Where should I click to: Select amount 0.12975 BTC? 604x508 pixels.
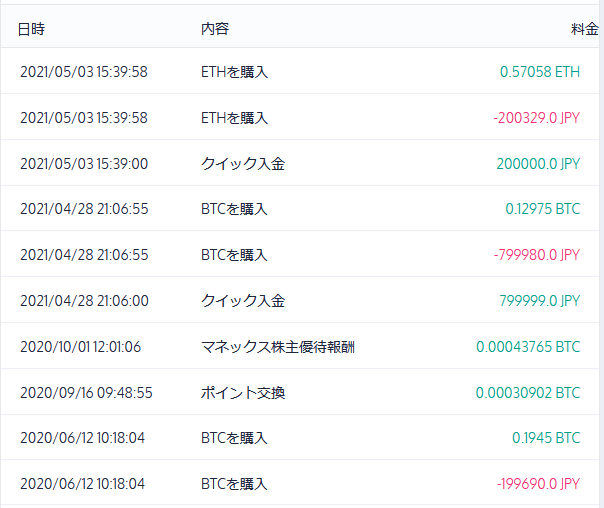pos(542,209)
